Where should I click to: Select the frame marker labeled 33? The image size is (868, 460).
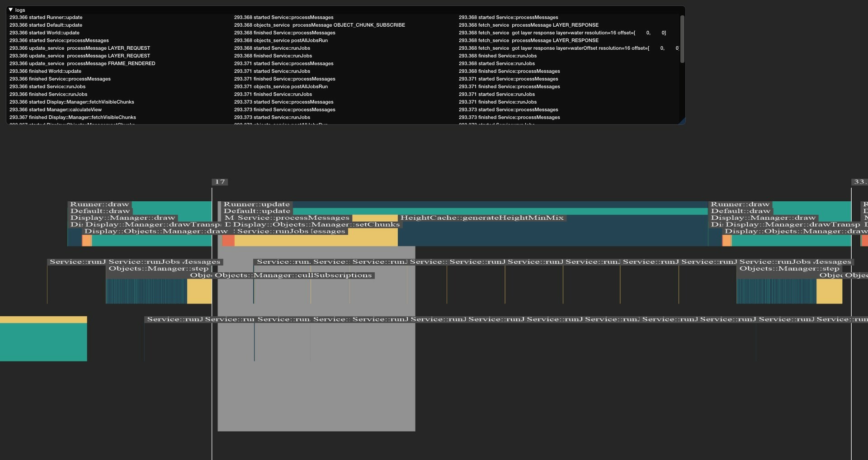[859, 182]
